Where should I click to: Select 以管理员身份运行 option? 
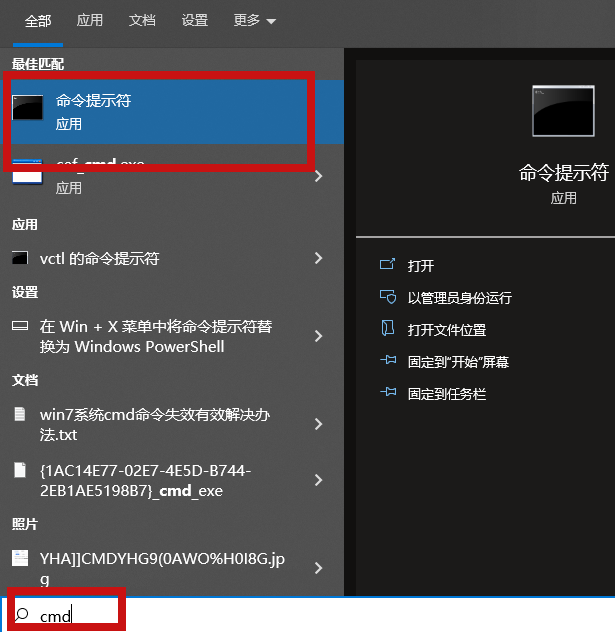(x=459, y=298)
